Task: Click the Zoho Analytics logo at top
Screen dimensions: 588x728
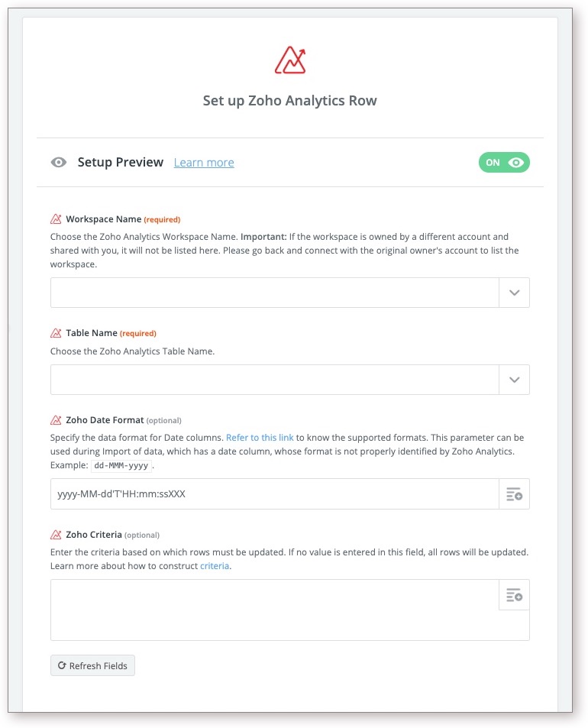Action: (290, 60)
